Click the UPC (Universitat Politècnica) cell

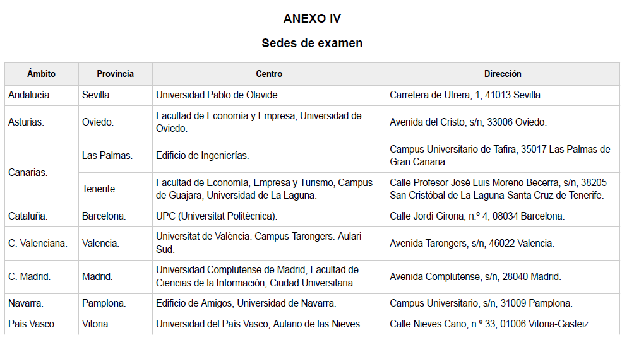[x=217, y=216]
